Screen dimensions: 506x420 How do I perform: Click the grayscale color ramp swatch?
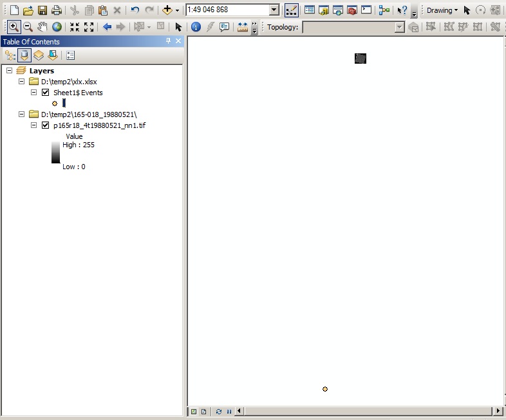click(55, 152)
